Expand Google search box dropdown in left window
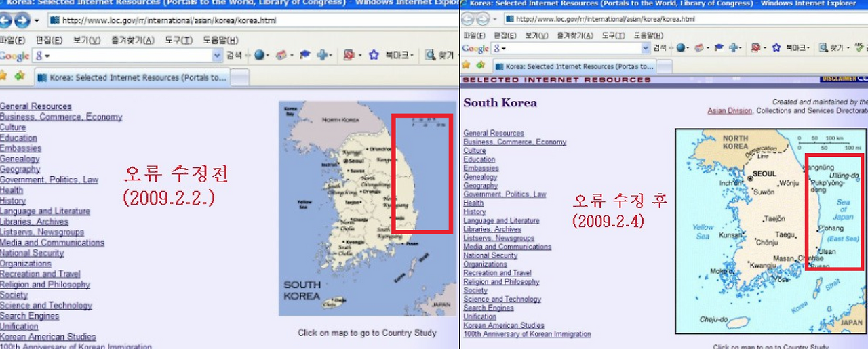This screenshot has width=868, height=349. (x=217, y=56)
